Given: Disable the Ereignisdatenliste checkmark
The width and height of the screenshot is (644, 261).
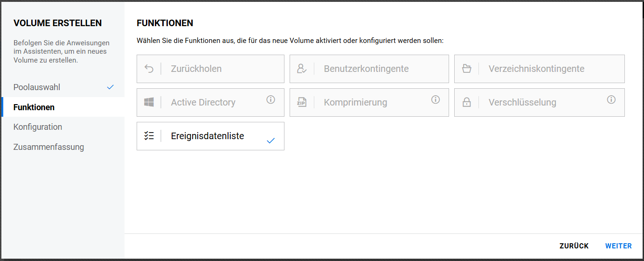Looking at the screenshot, I should 270,140.
